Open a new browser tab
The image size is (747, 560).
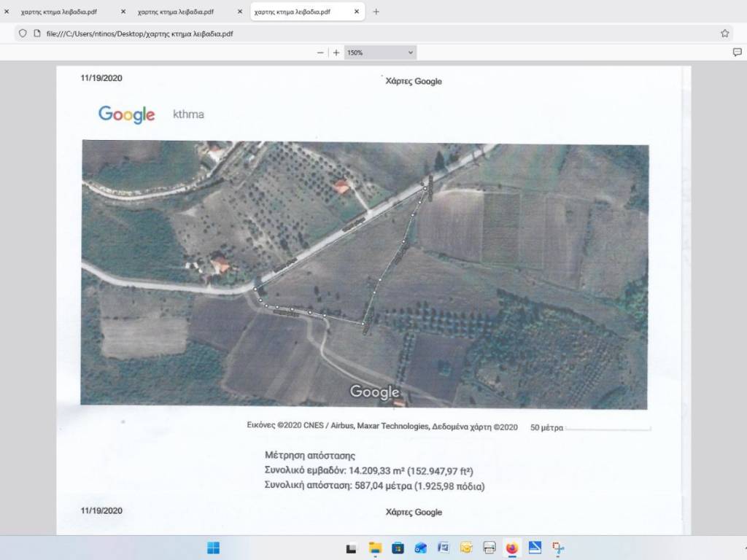[376, 12]
